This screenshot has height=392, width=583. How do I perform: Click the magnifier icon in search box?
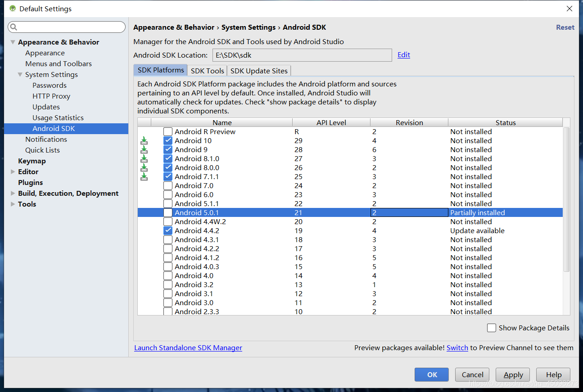(x=14, y=27)
